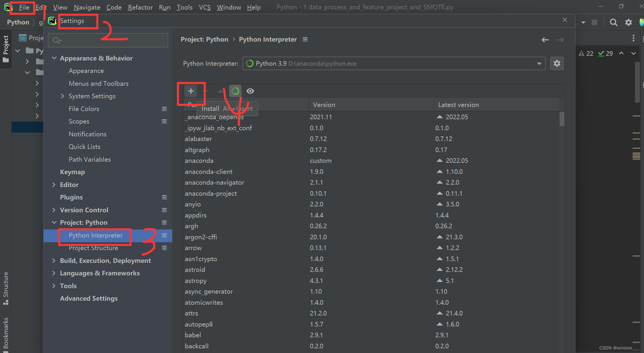Select File Colors settings page
Image resolution: width=644 pixels, height=353 pixels.
(84, 109)
